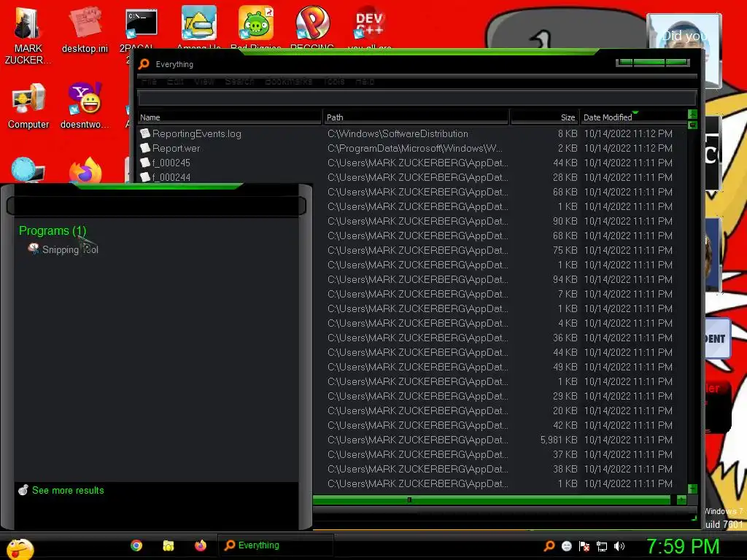The height and width of the screenshot is (560, 747).
Task: Open Chrome from the taskbar
Action: (x=136, y=545)
